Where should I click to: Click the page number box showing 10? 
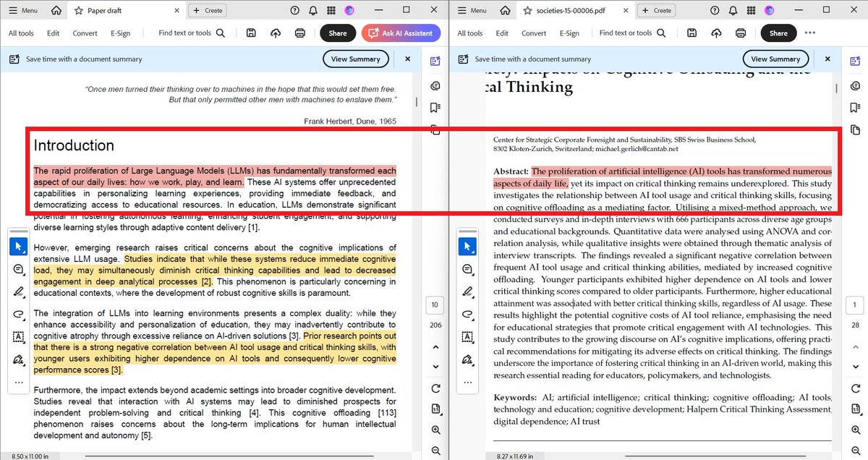click(x=435, y=305)
